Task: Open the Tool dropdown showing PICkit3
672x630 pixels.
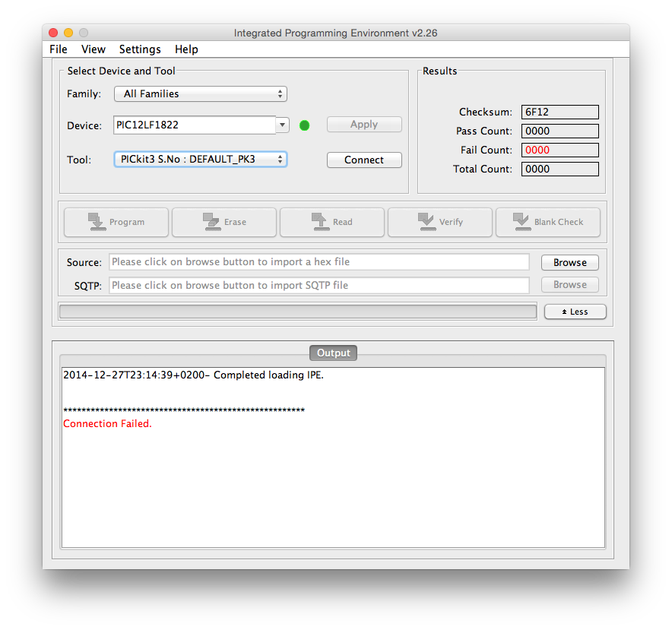Action: click(x=201, y=160)
